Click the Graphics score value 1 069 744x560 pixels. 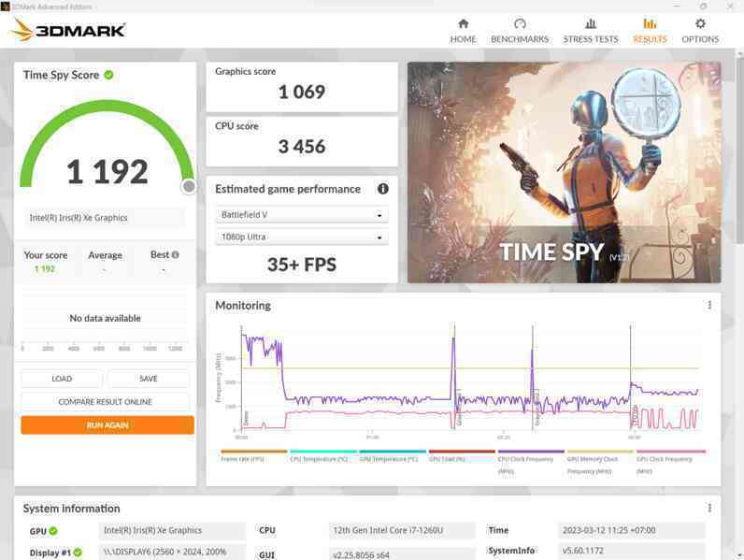302,92
